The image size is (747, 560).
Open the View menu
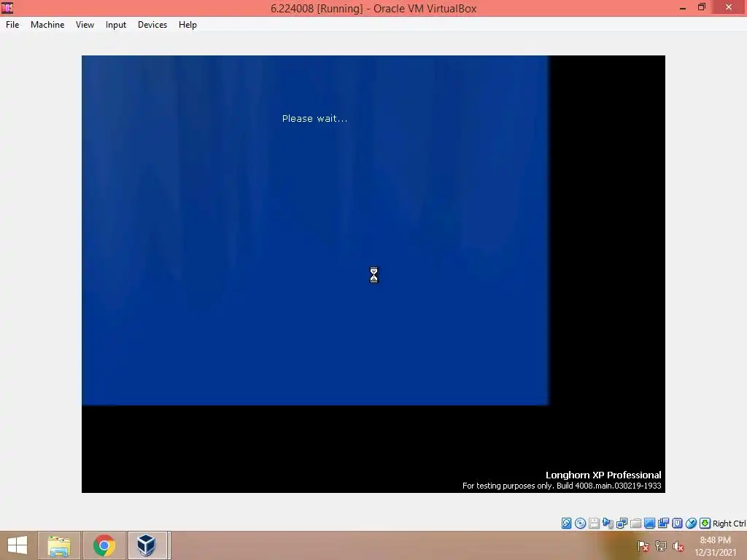pyautogui.click(x=85, y=25)
